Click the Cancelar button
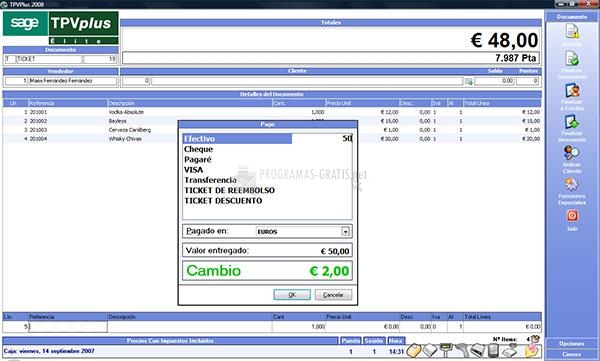 [x=333, y=295]
